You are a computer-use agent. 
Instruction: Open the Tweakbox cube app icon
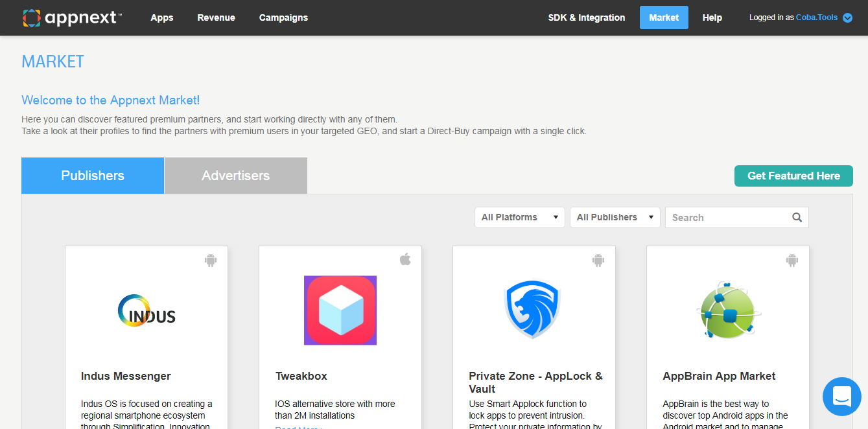pos(340,310)
